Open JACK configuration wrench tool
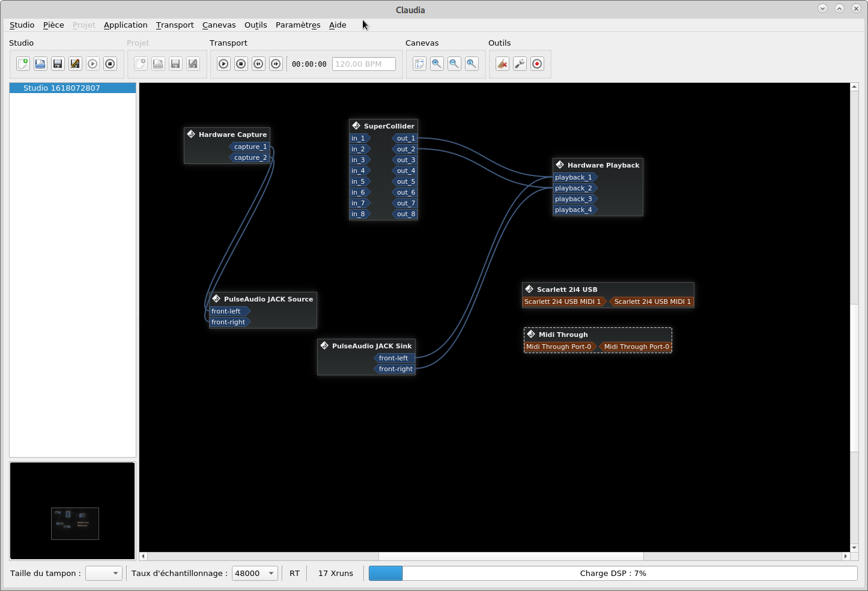The width and height of the screenshot is (868, 591). pos(520,64)
